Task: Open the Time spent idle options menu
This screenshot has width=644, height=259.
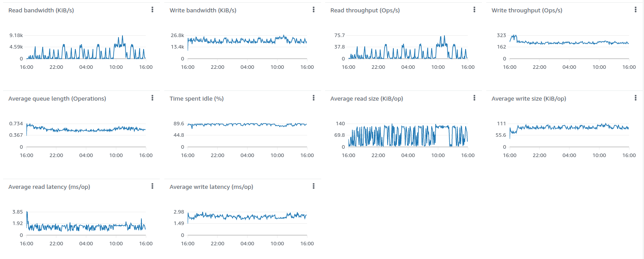Action: click(314, 98)
